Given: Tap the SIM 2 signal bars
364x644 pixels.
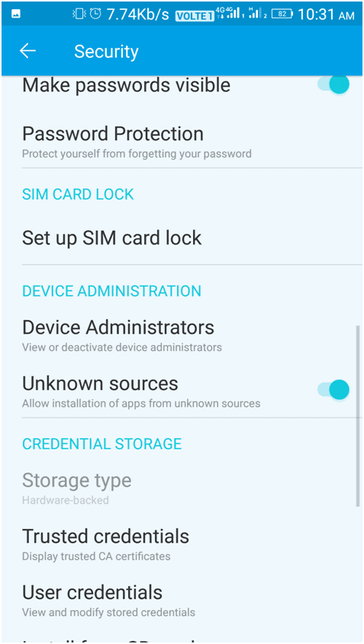Looking at the screenshot, I should pos(258,14).
